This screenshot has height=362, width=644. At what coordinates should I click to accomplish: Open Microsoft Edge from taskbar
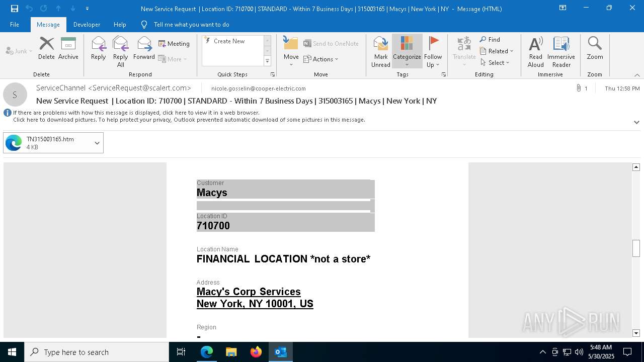[x=207, y=352]
